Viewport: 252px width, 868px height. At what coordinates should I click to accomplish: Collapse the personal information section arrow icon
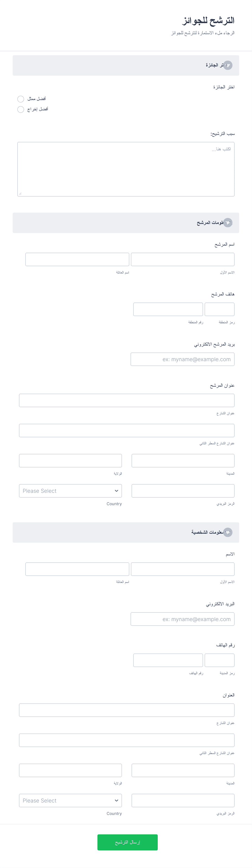(228, 532)
